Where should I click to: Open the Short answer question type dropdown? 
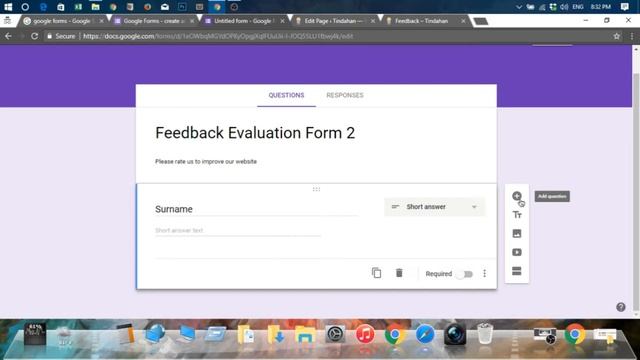434,207
